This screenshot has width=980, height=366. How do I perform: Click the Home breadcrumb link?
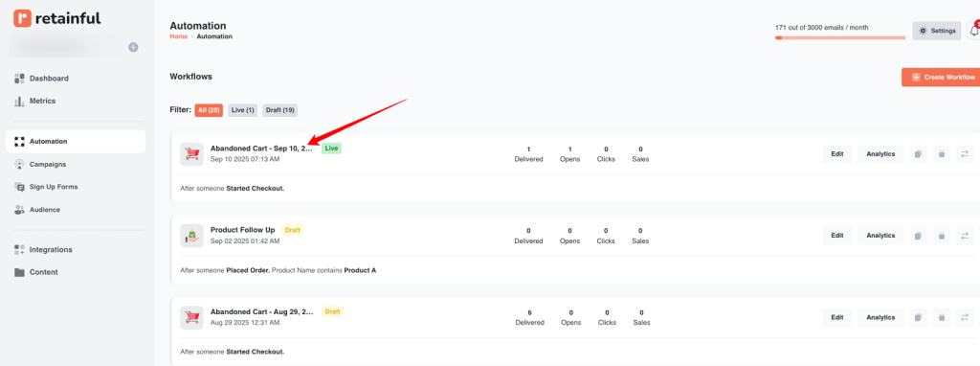pyautogui.click(x=178, y=36)
